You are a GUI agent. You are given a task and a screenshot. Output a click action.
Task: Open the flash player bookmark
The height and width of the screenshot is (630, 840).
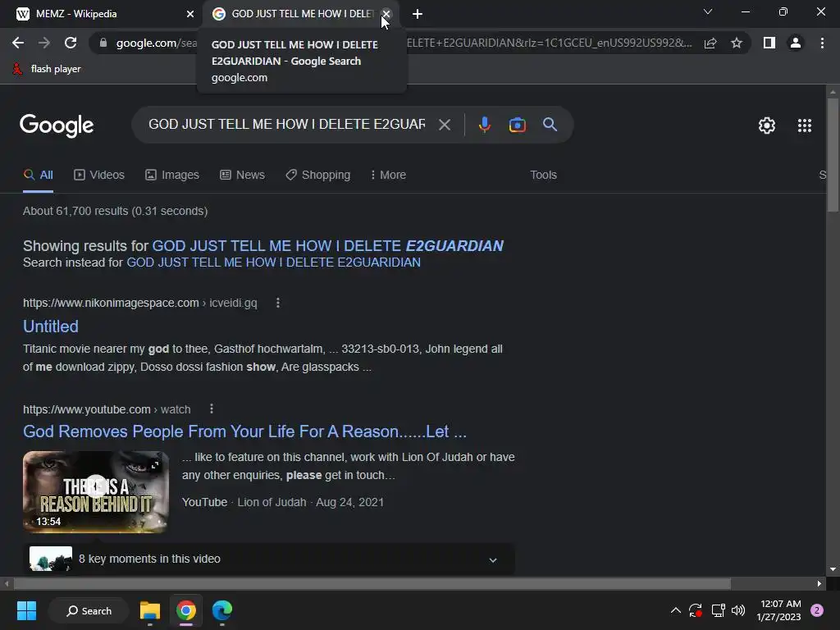(x=47, y=69)
